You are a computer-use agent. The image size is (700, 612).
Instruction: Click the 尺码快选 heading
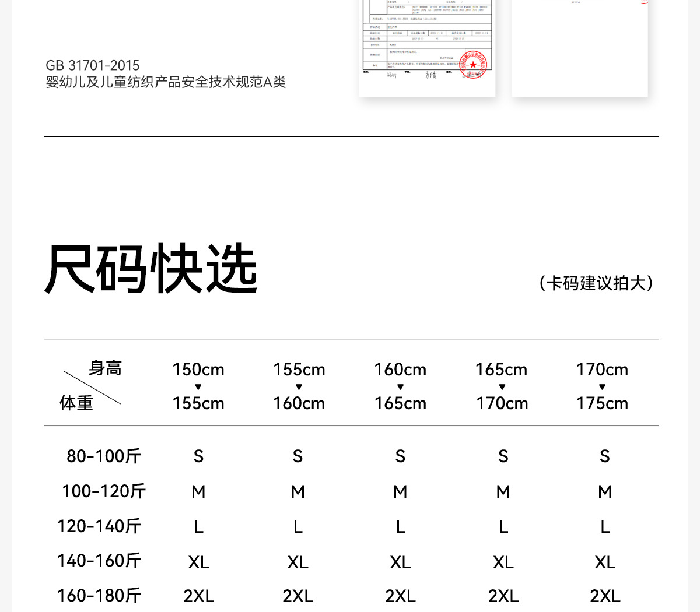pos(152,269)
